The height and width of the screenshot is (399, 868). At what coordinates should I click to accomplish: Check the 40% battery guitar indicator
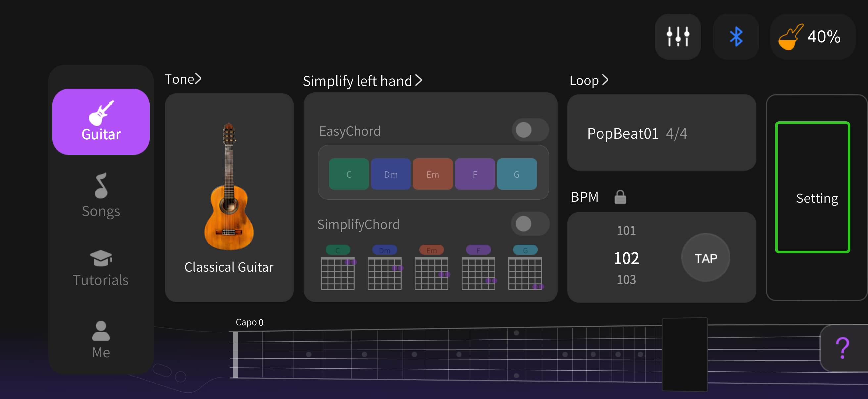[x=812, y=37]
